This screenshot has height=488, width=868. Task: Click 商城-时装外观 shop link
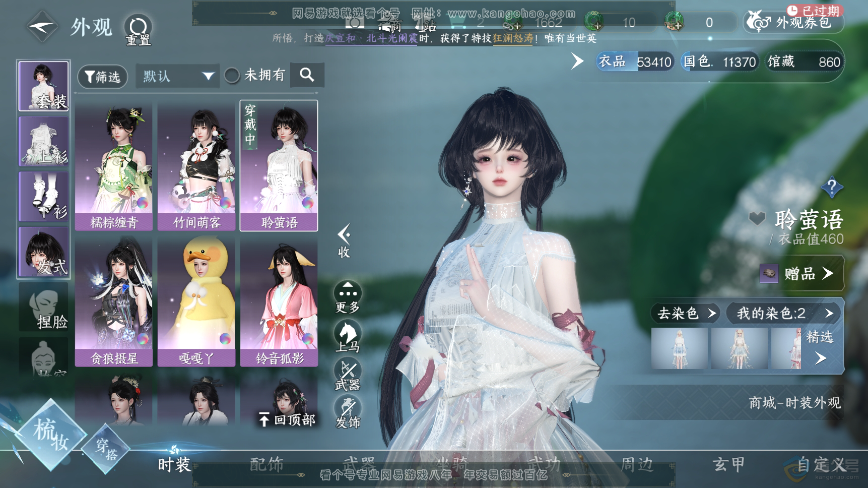tap(794, 402)
